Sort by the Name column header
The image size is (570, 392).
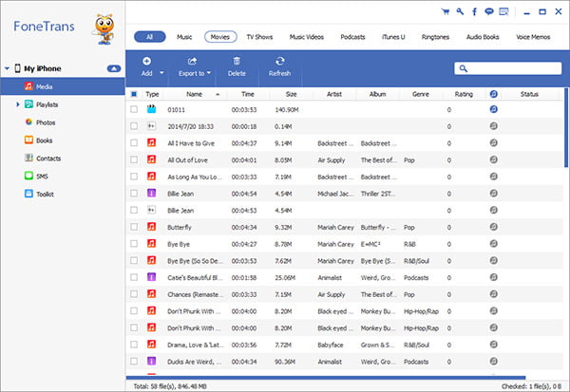click(194, 94)
